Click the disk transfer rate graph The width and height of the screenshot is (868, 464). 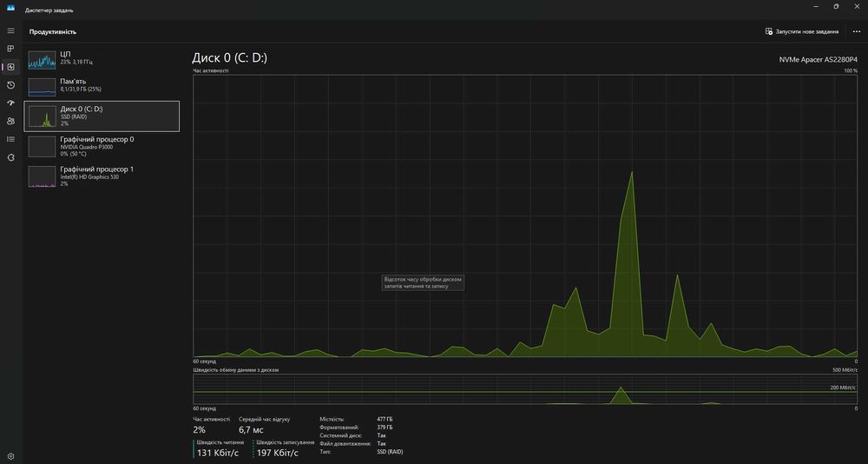(x=525, y=389)
